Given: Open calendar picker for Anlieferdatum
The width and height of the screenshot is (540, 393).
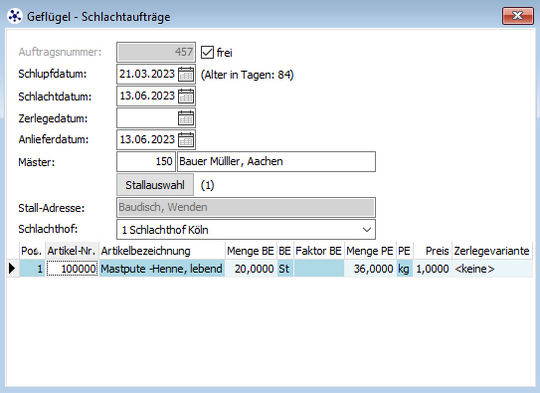Looking at the screenshot, I should (x=186, y=139).
